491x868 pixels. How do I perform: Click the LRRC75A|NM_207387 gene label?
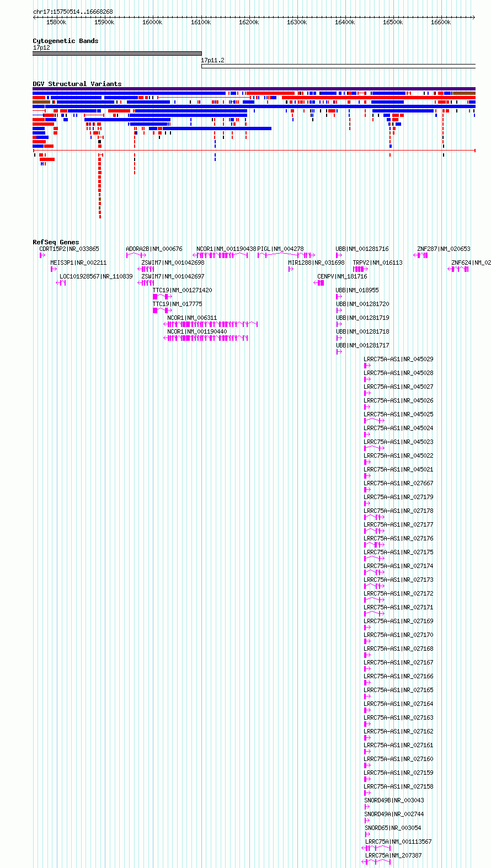pyautogui.click(x=393, y=855)
